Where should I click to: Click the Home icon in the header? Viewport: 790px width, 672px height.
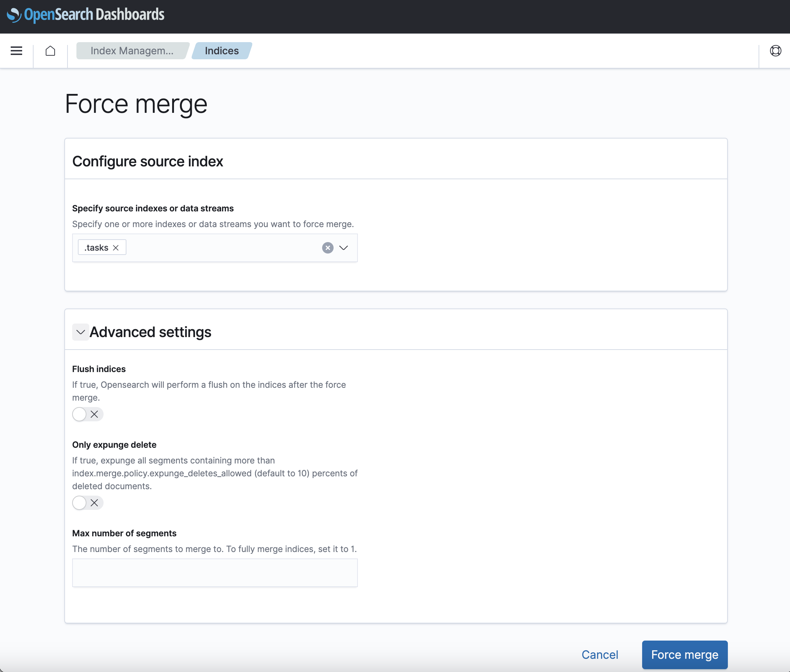tap(50, 51)
